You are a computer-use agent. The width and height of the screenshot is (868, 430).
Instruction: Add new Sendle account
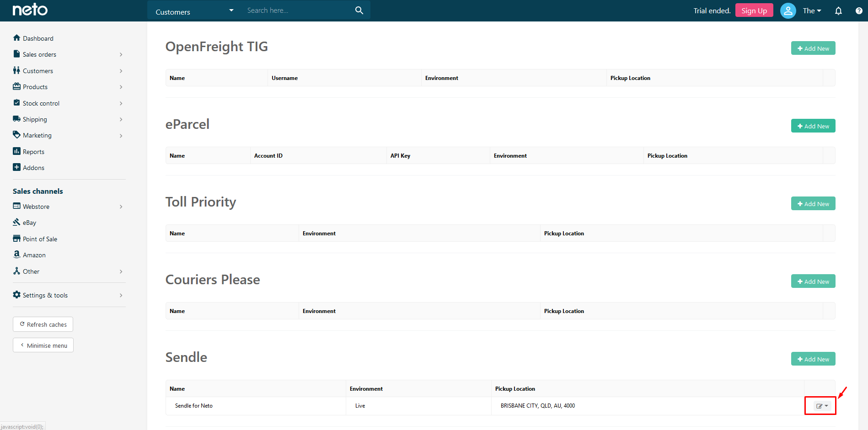click(x=813, y=359)
